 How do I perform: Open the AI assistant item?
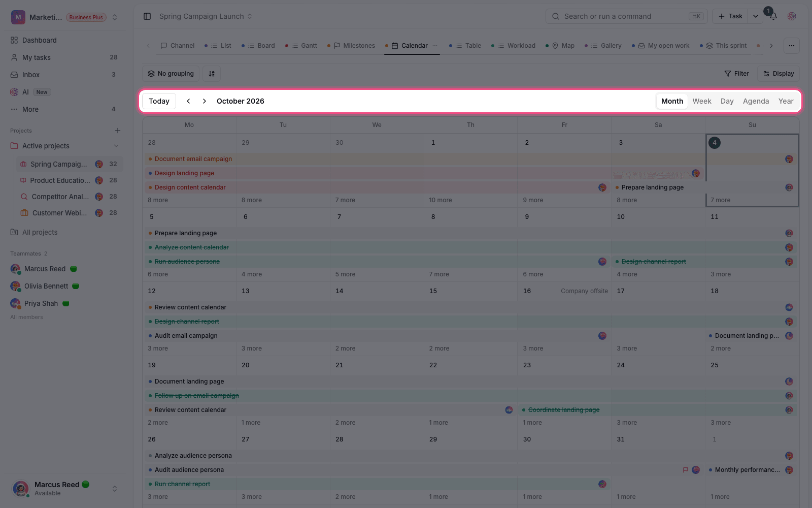tap(64, 92)
